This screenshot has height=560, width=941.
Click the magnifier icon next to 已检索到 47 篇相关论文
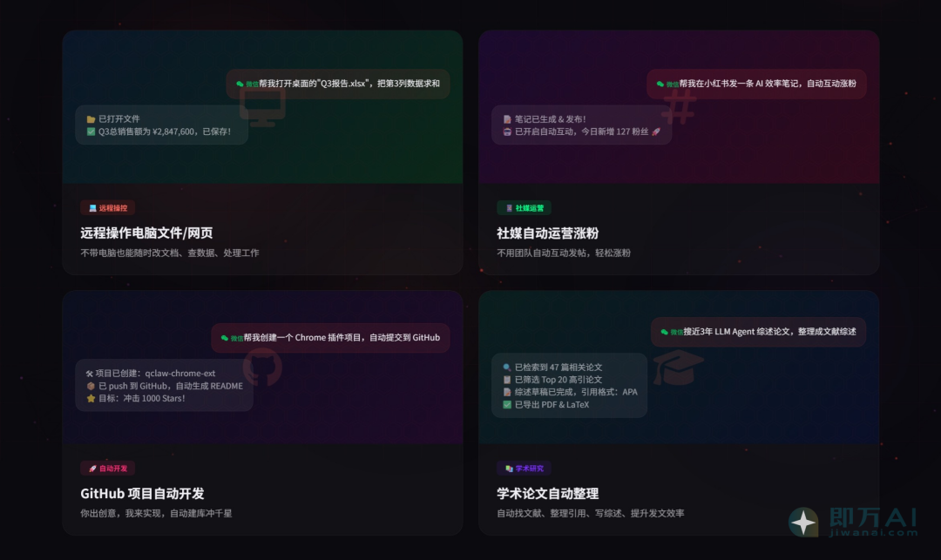tap(505, 368)
